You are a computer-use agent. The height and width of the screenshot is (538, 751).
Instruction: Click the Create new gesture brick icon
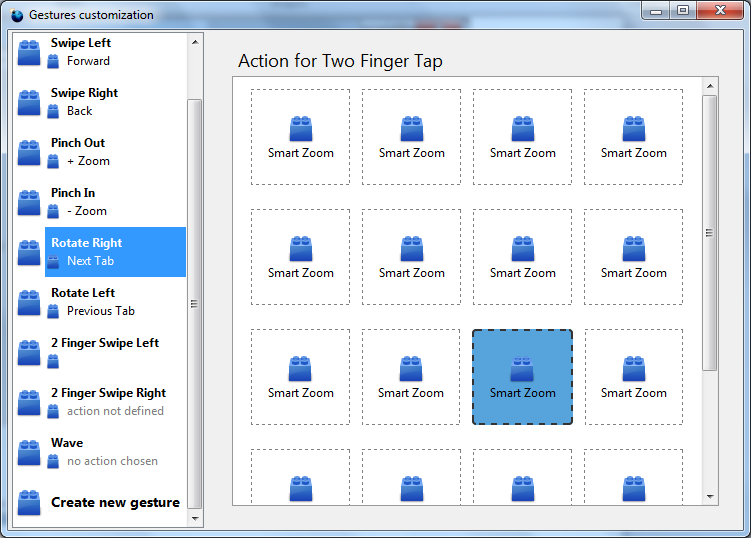point(29,503)
